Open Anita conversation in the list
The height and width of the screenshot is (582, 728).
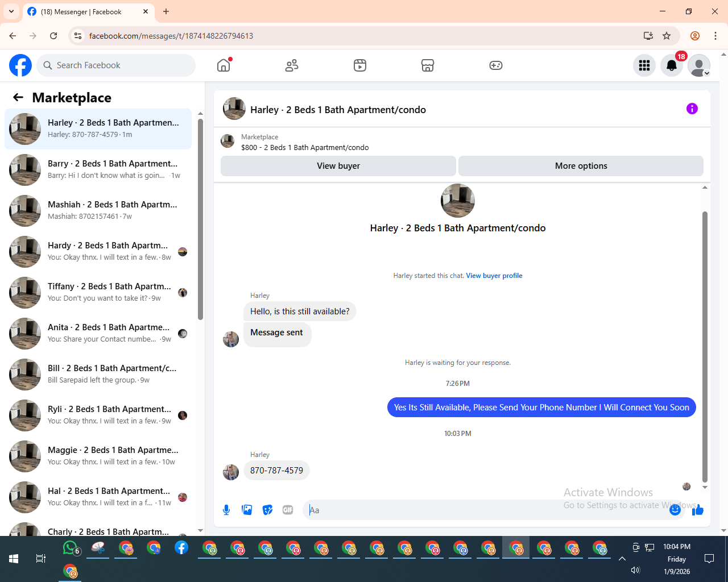click(98, 334)
